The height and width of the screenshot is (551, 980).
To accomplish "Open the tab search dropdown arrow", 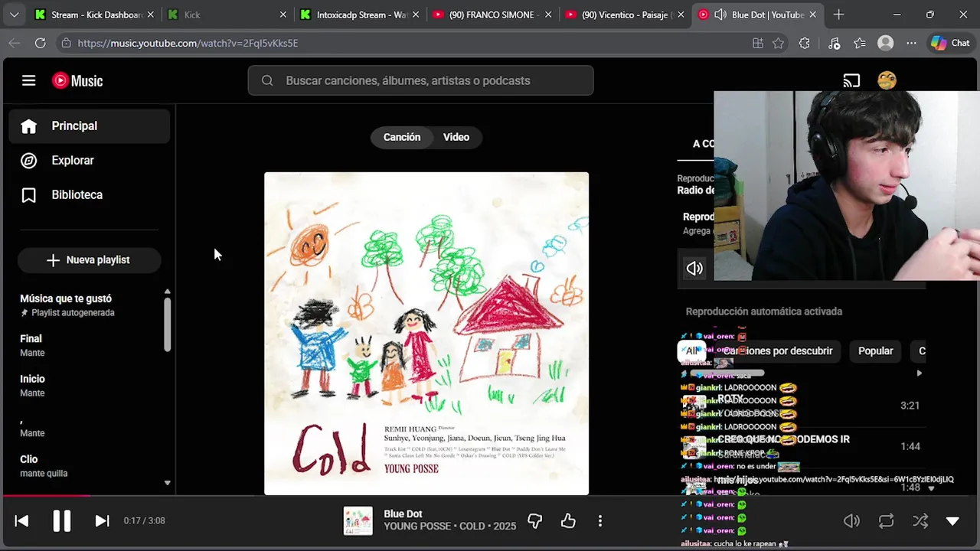I will point(14,15).
